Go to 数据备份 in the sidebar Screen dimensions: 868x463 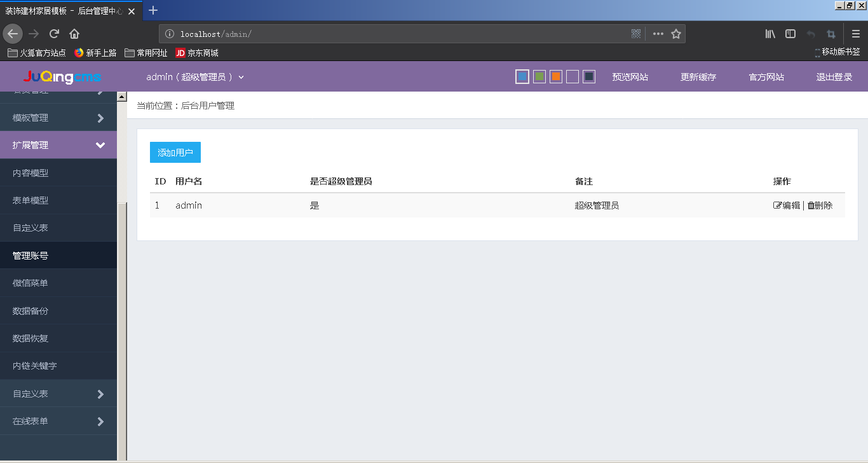[x=58, y=311]
